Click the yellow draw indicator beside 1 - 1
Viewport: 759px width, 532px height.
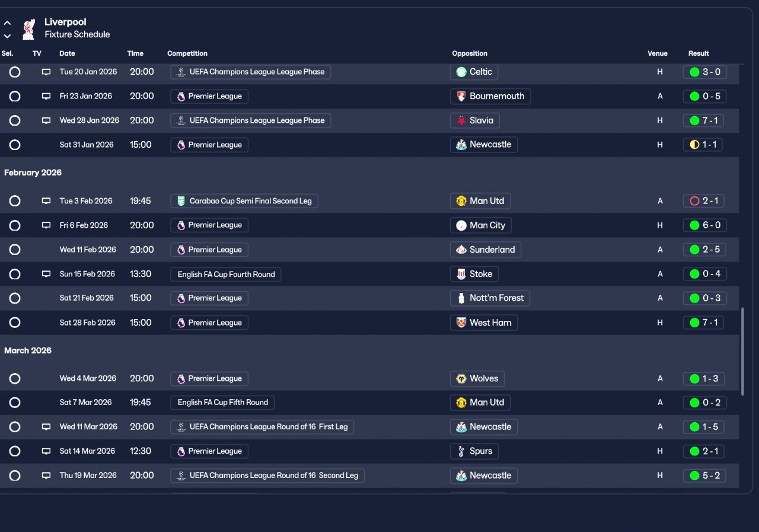[694, 145]
